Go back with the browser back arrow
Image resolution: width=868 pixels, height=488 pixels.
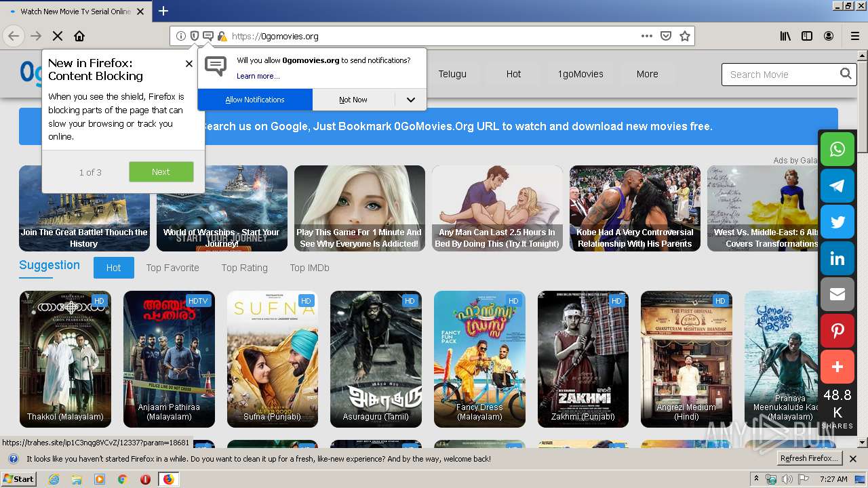point(14,36)
